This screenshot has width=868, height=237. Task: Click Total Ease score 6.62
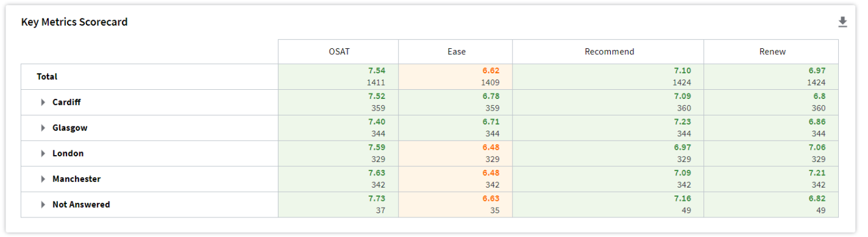[491, 71]
